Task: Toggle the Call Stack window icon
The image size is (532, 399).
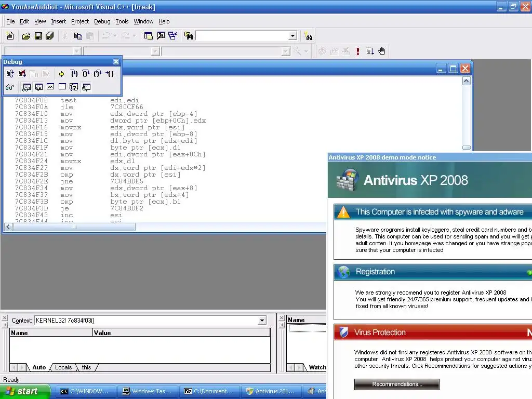Action: pyautogui.click(x=74, y=87)
